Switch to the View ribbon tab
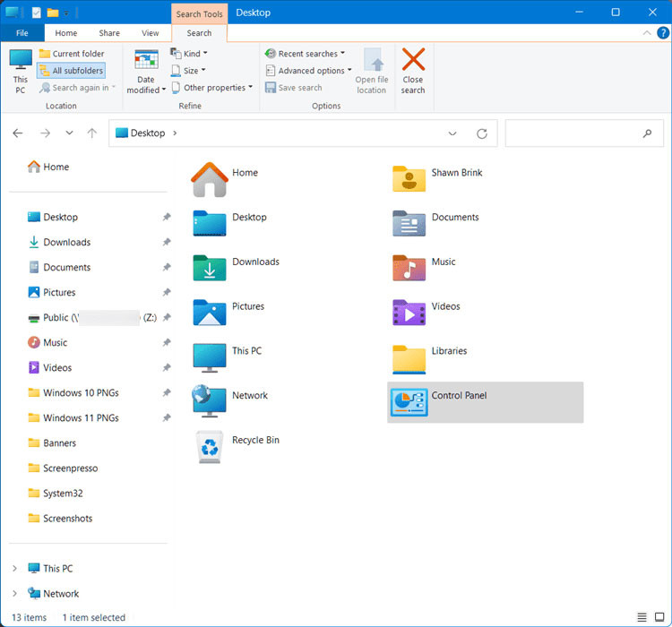The image size is (672, 627). 150,33
